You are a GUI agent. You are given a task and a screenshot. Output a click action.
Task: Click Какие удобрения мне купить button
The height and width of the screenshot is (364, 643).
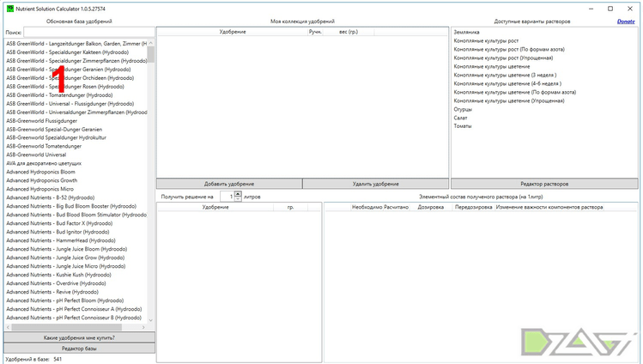point(79,337)
